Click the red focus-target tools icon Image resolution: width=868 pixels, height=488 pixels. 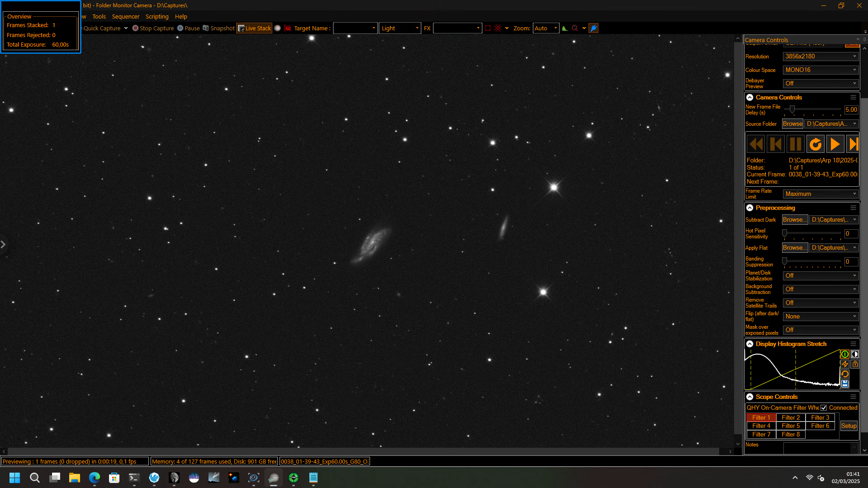[x=574, y=28]
